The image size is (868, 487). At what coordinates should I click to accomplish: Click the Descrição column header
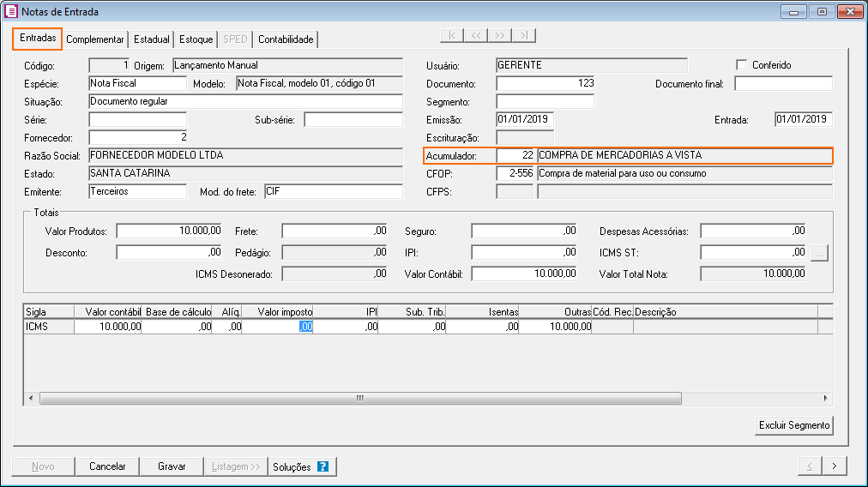tap(725, 312)
